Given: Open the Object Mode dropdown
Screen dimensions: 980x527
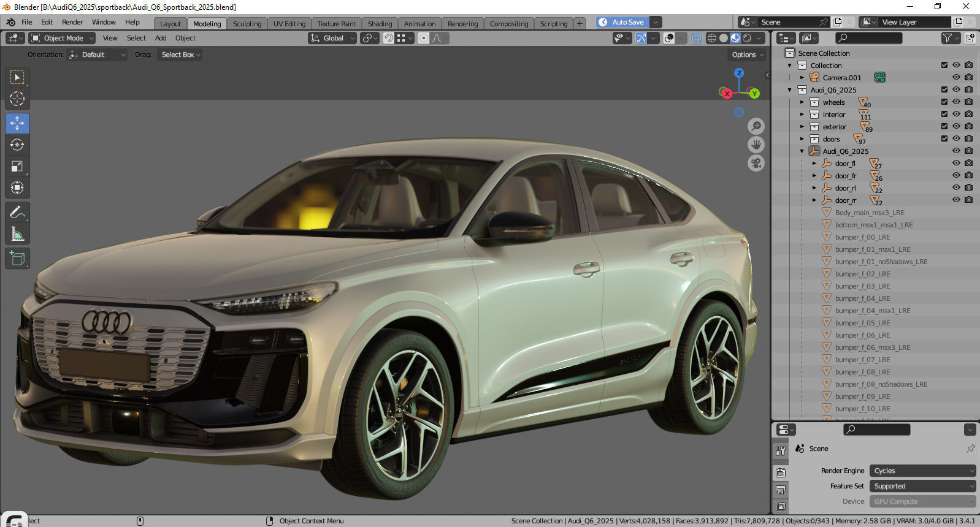Looking at the screenshot, I should click(62, 38).
